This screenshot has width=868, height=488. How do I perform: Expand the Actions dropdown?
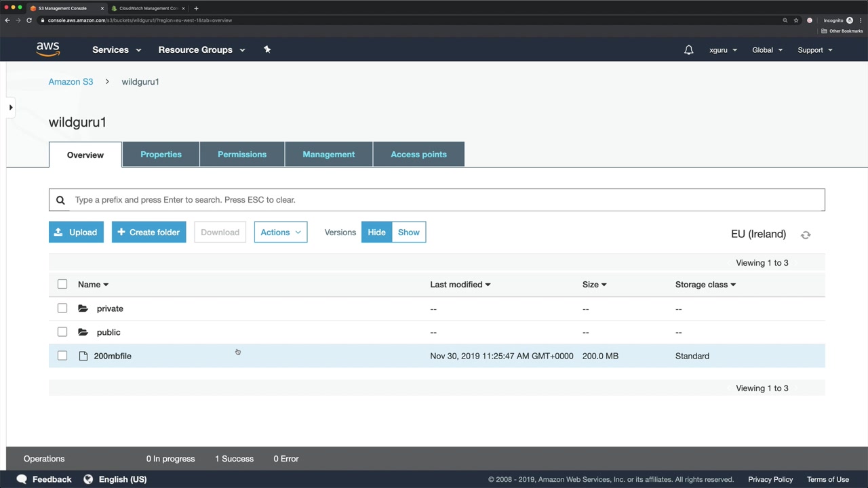281,232
